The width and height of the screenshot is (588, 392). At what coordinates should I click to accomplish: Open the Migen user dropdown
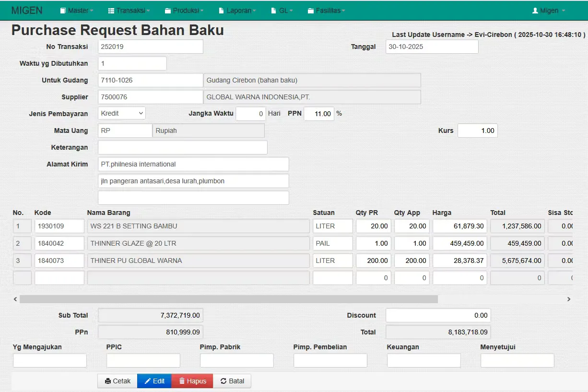click(x=549, y=11)
